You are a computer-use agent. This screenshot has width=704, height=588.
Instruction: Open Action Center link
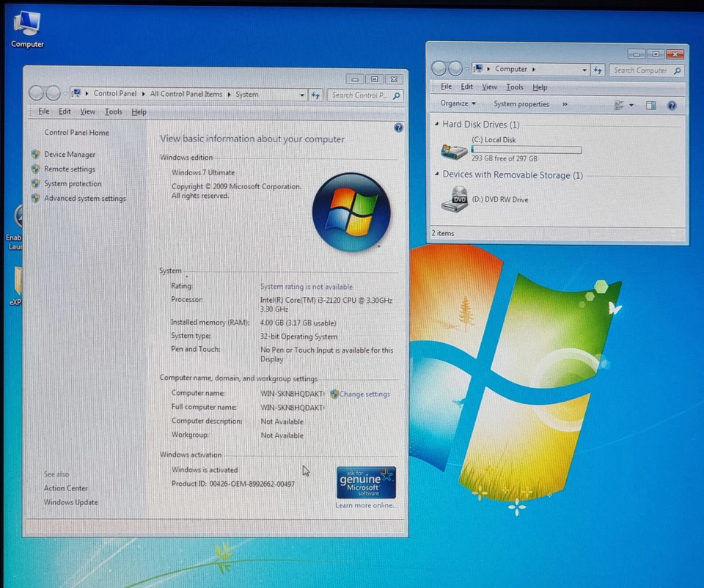pos(65,488)
